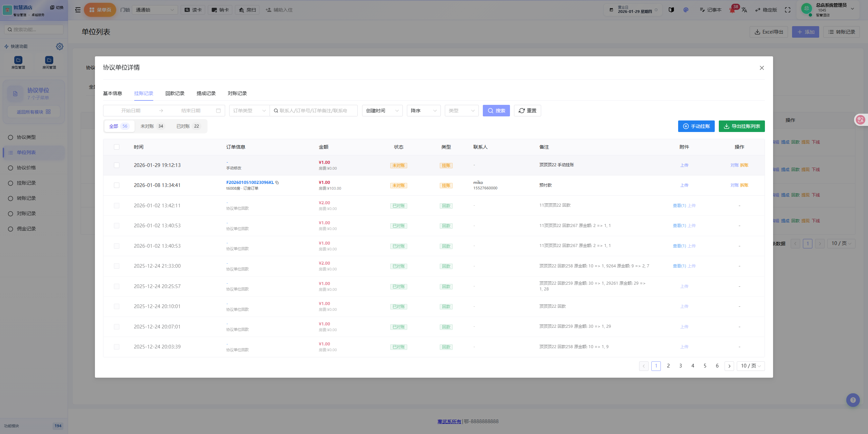The width and height of the screenshot is (868, 434).
Task: Switch to the 对账记录 tab
Action: pos(237,93)
